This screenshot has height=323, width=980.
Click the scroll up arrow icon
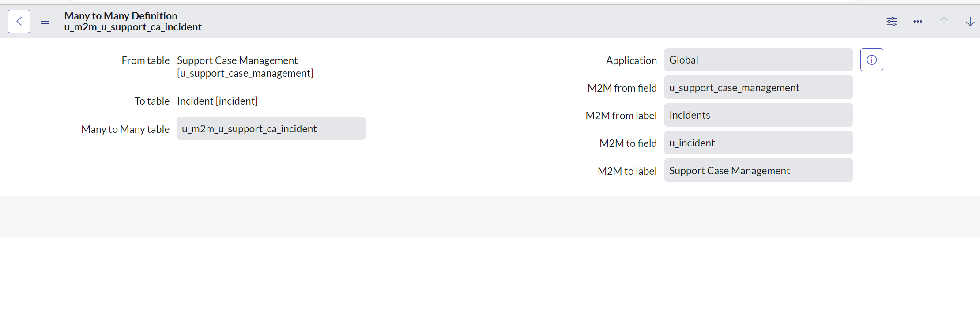pos(944,21)
